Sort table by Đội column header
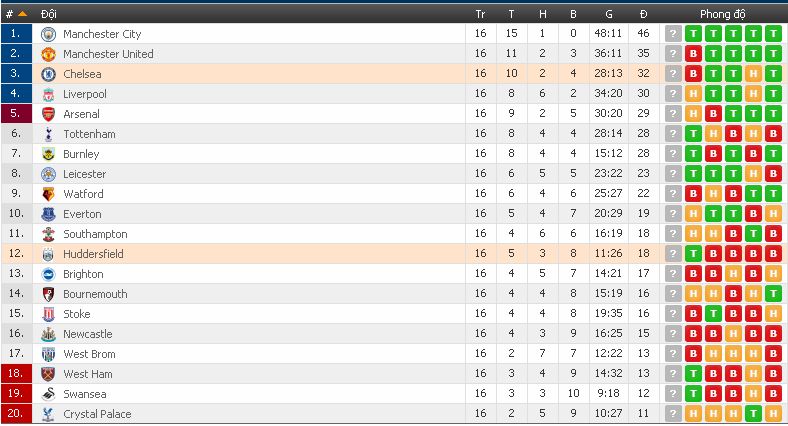 pos(49,14)
